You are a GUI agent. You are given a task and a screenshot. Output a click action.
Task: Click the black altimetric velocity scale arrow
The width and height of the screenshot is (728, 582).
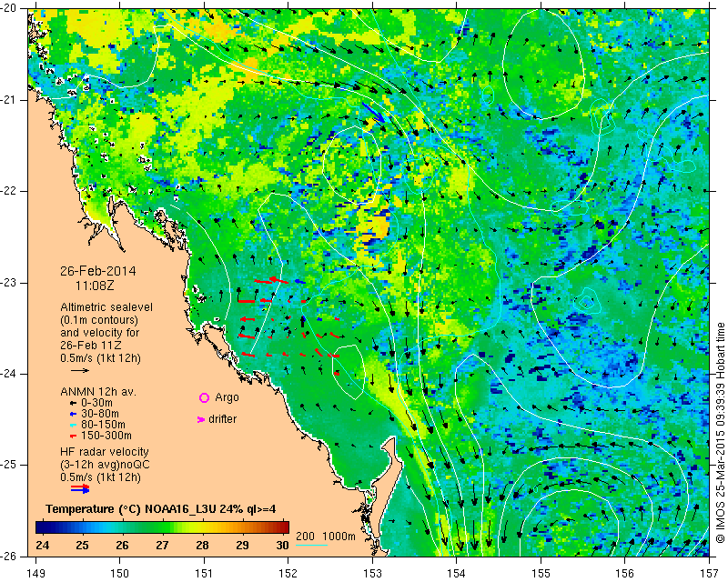pyautogui.click(x=80, y=370)
